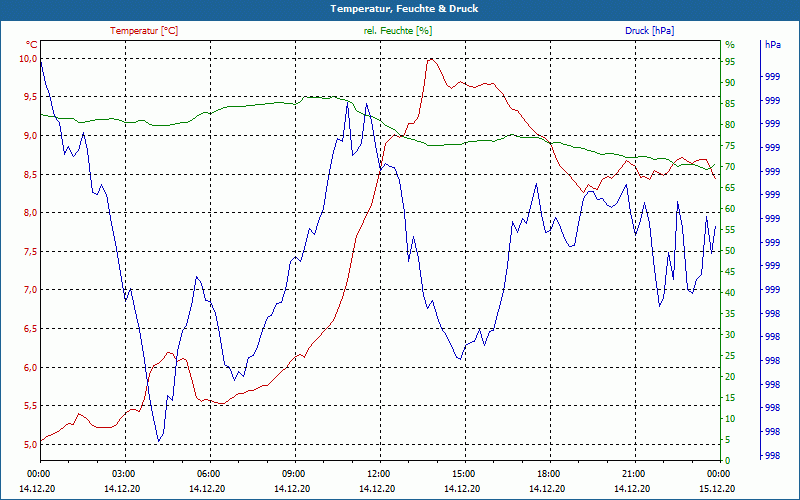Click the 09:00 time axis label
This screenshot has width=800, height=500.
click(x=293, y=473)
